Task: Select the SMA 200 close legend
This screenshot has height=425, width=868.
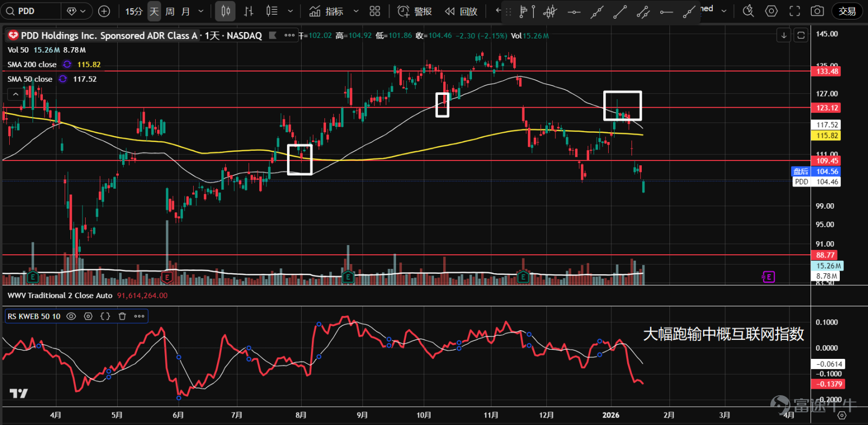Action: (32, 65)
